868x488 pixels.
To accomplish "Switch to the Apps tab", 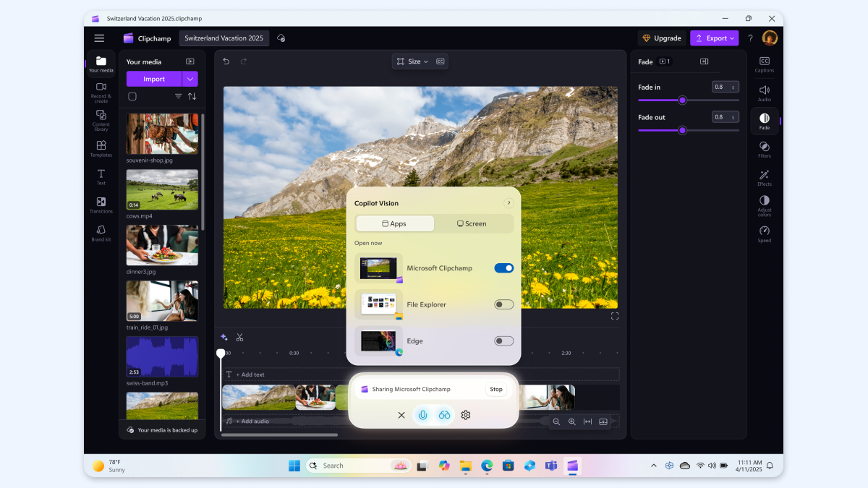I will [395, 223].
